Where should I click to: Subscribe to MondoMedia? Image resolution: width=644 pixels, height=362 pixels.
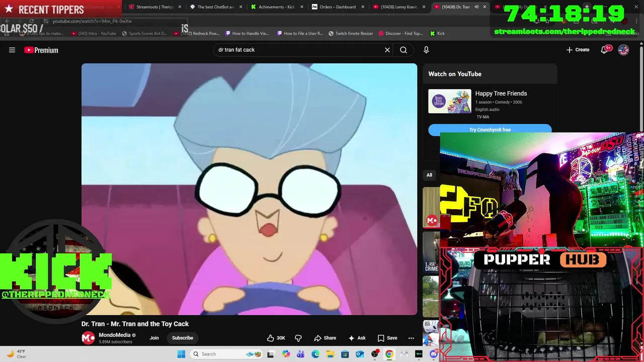coord(183,338)
